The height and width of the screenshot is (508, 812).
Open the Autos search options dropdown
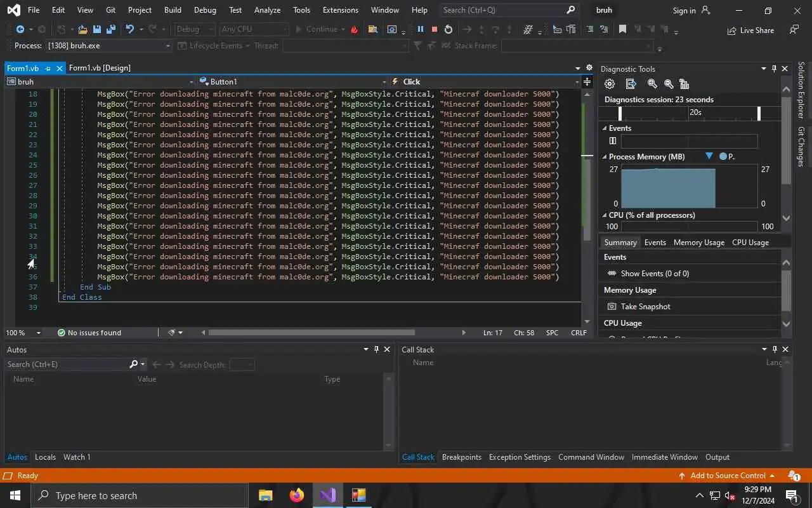click(x=143, y=364)
